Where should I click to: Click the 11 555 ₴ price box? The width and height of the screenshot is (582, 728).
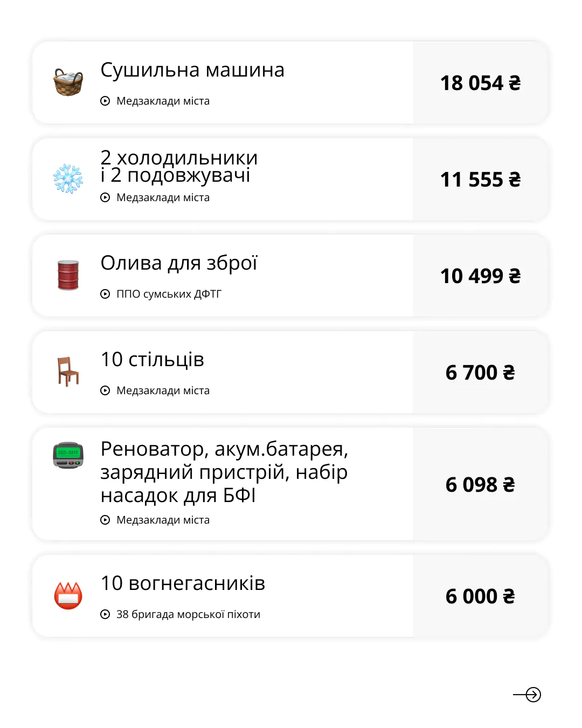(480, 180)
